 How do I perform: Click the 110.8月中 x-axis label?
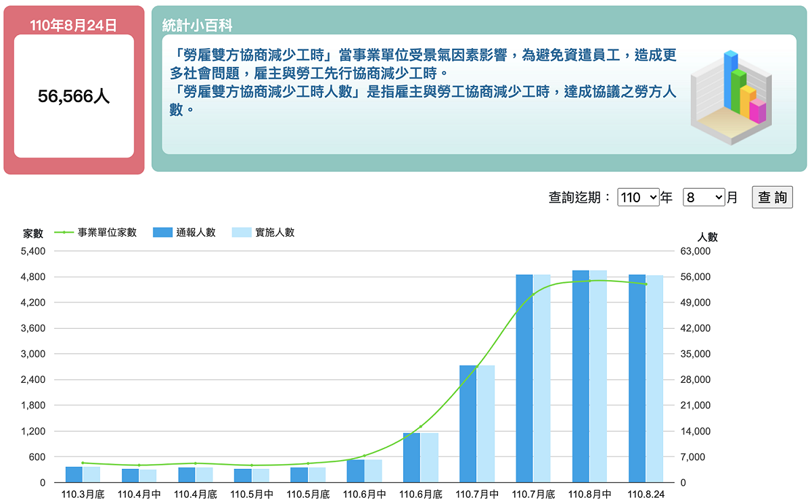click(590, 495)
